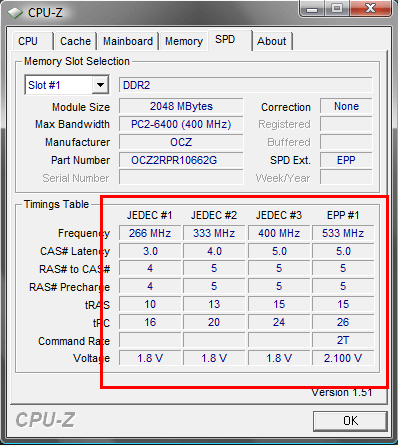Open the CPU tab
This screenshot has height=445, width=398.
click(x=32, y=41)
